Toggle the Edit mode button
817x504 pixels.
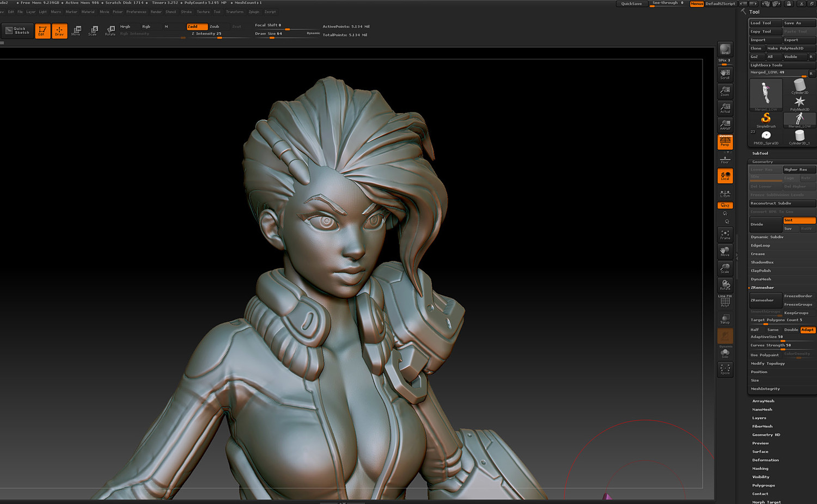[x=42, y=31]
